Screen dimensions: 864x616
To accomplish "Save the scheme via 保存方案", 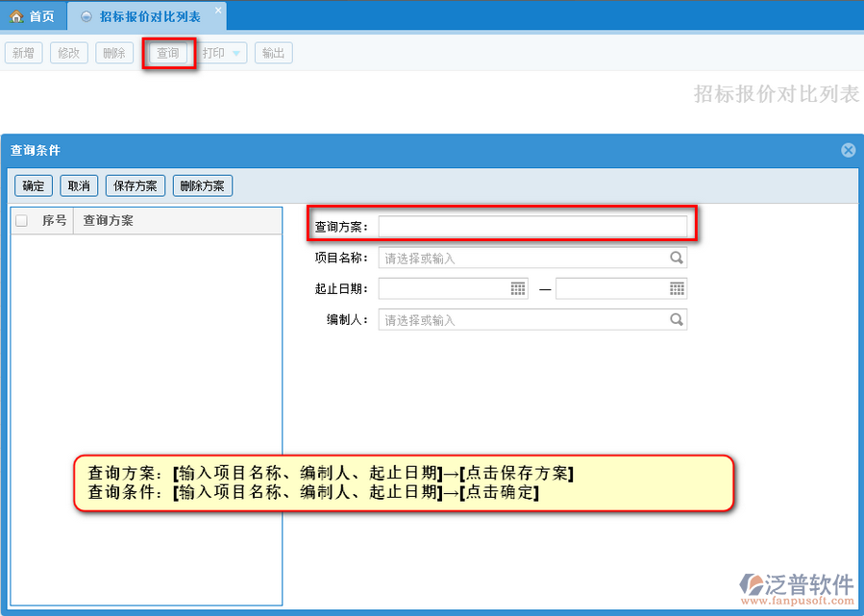I will 135,185.
